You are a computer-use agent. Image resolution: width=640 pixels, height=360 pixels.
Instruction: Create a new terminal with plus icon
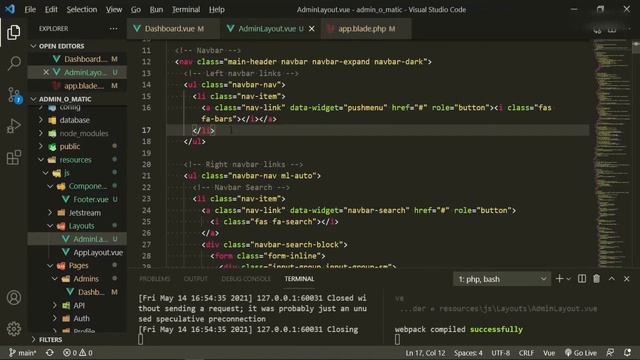[559, 279]
